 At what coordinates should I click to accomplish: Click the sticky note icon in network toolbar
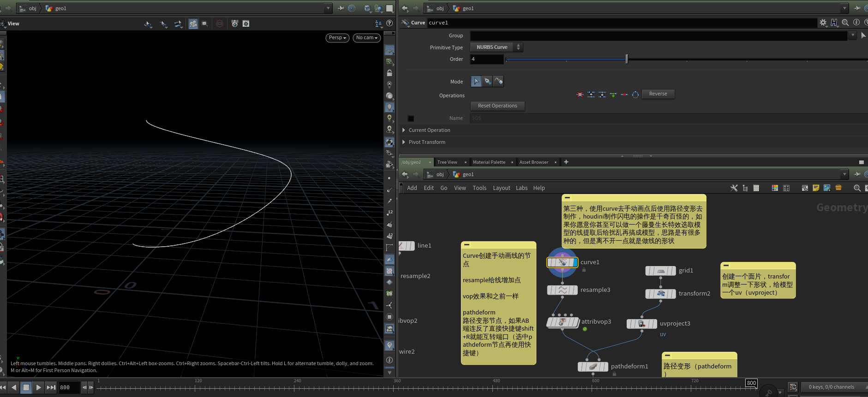coord(816,188)
